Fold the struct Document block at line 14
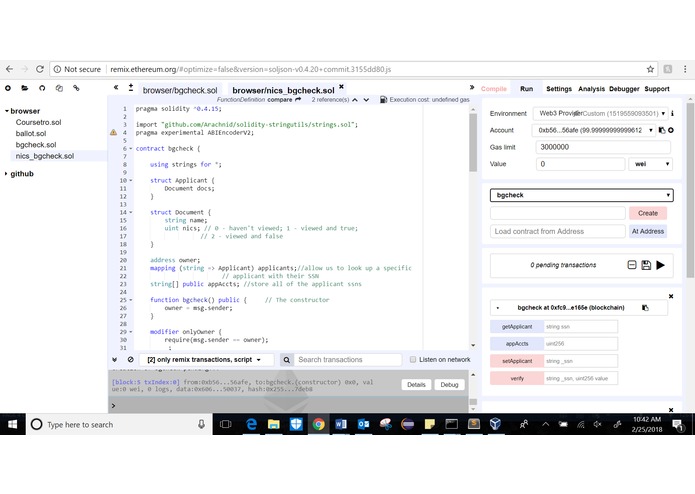Image resolution: width=695 pixels, height=494 pixels. (131, 212)
